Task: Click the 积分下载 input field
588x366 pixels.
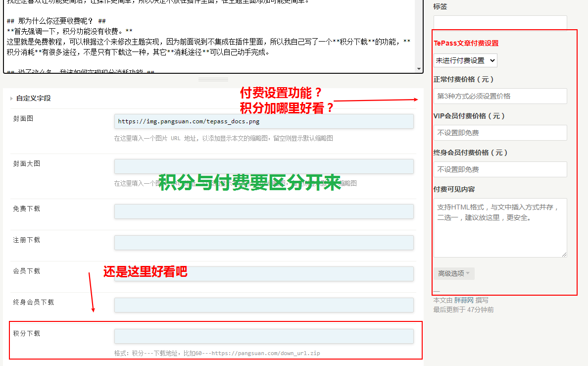Action: click(263, 336)
